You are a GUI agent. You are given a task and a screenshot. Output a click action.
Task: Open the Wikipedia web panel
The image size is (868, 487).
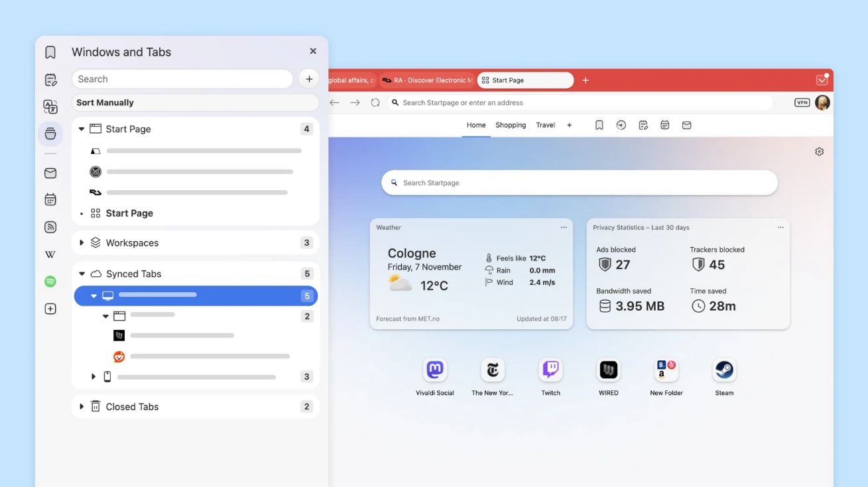click(50, 254)
